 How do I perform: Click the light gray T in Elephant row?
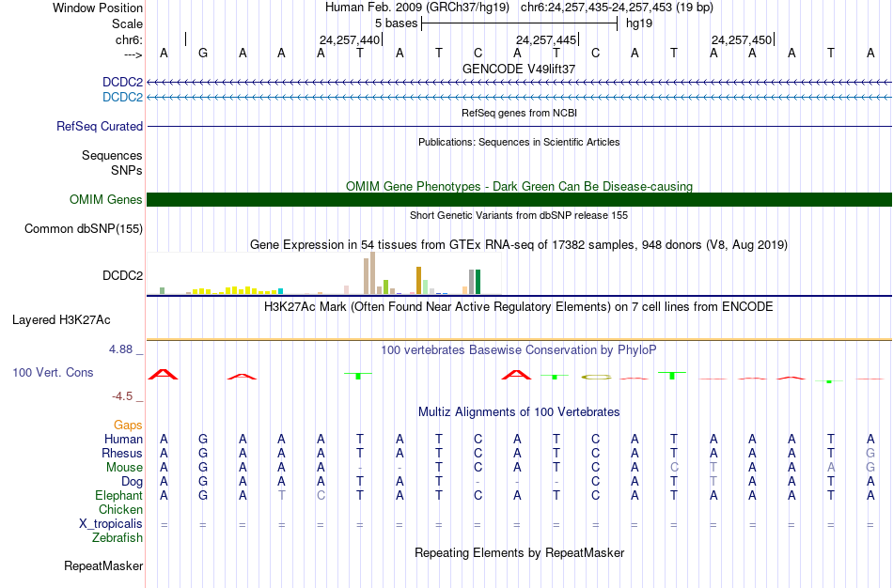point(281,496)
